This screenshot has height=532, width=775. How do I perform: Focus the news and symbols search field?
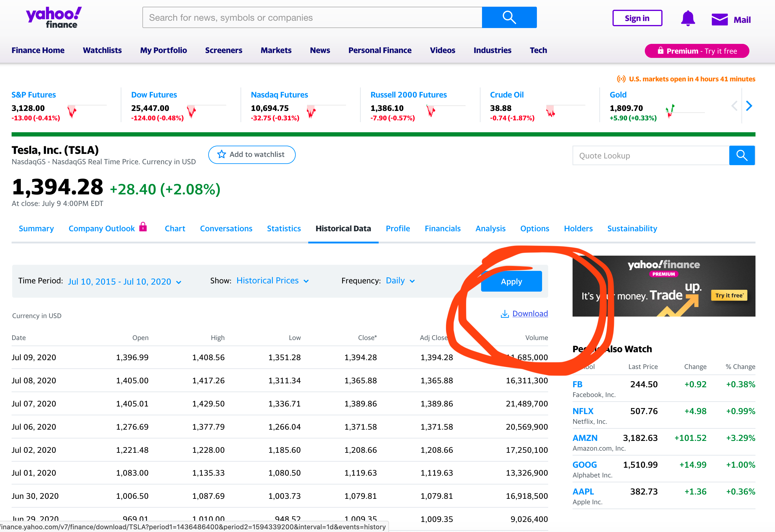[x=312, y=17]
